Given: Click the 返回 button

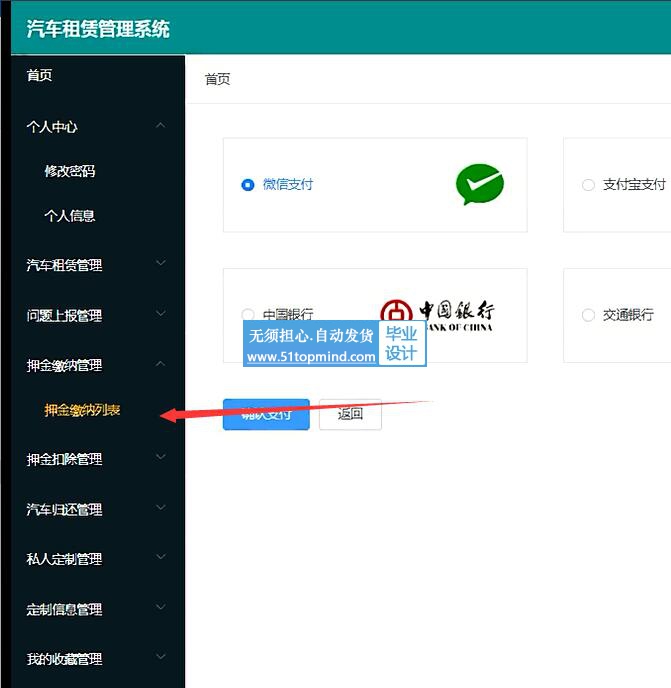Looking at the screenshot, I should pos(350,414).
